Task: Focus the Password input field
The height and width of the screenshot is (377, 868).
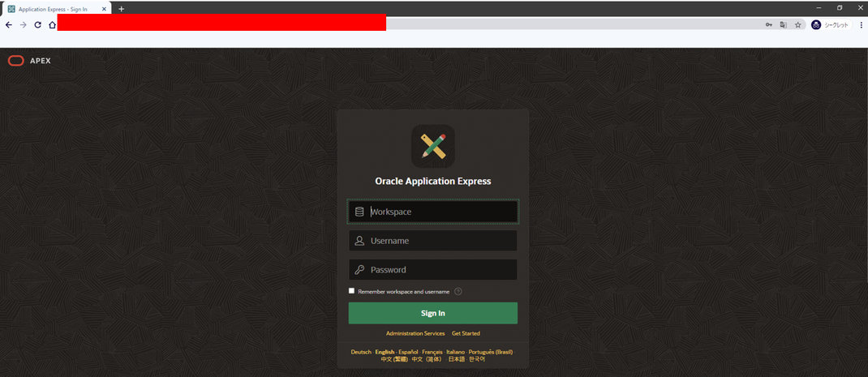Action: [433, 270]
